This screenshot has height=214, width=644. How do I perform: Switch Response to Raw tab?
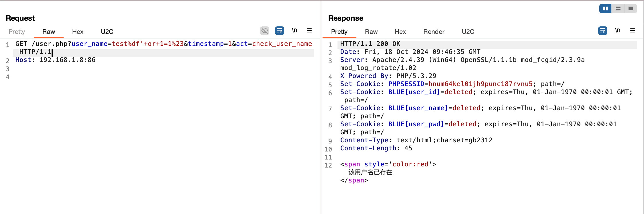[371, 32]
